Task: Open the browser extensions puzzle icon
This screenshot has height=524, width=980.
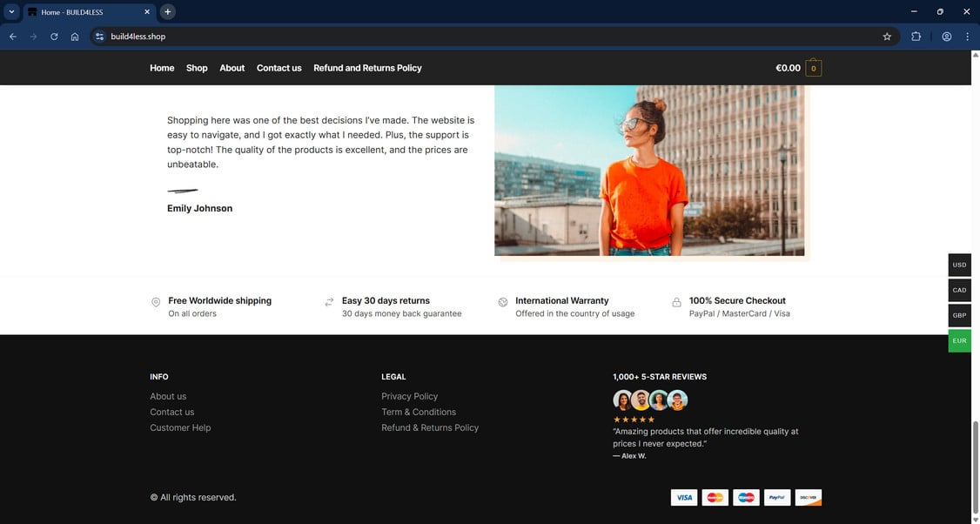Action: pyautogui.click(x=916, y=37)
